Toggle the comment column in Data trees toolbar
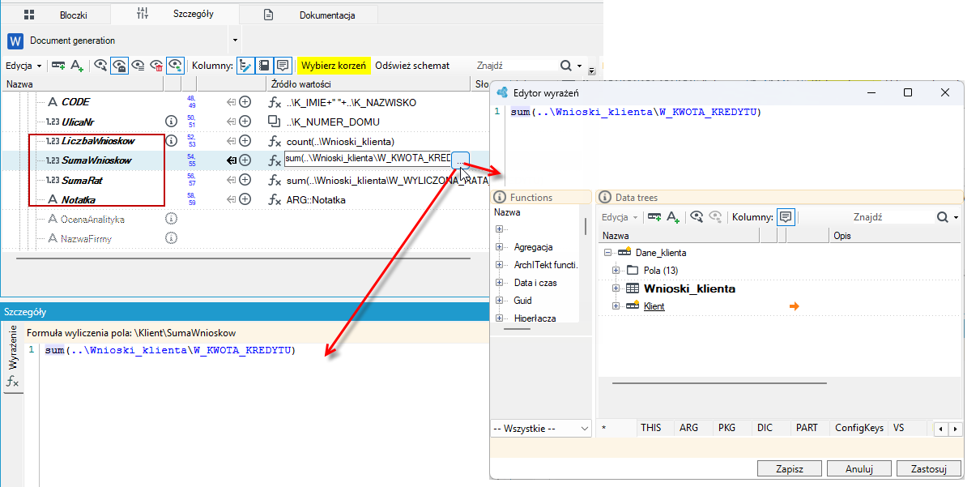The width and height of the screenshot is (980, 487). click(786, 217)
